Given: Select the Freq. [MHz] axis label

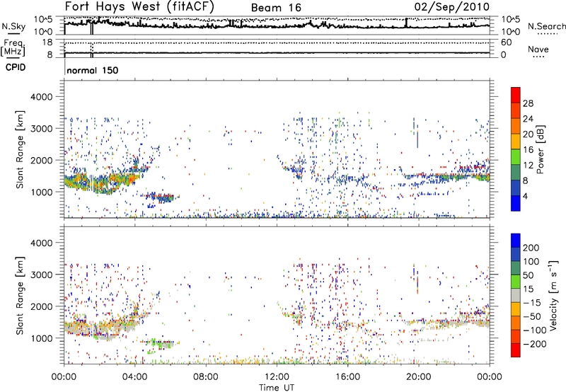Looking at the screenshot, I should [13, 48].
